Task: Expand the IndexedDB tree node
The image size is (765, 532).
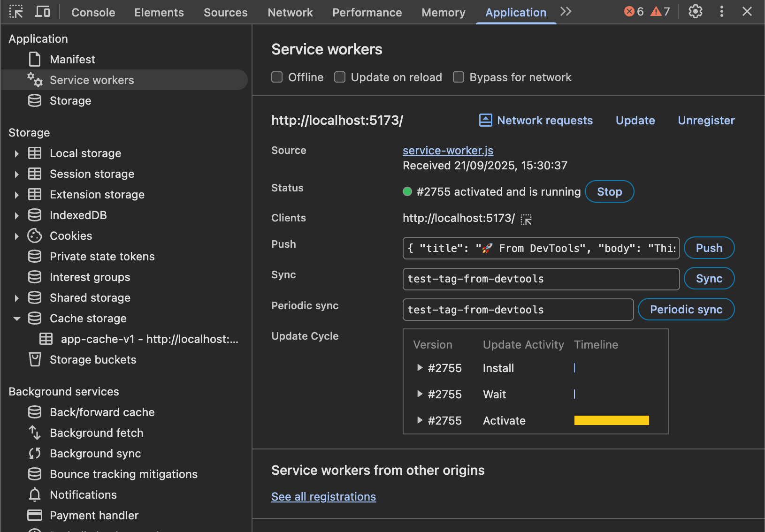Action: [16, 215]
